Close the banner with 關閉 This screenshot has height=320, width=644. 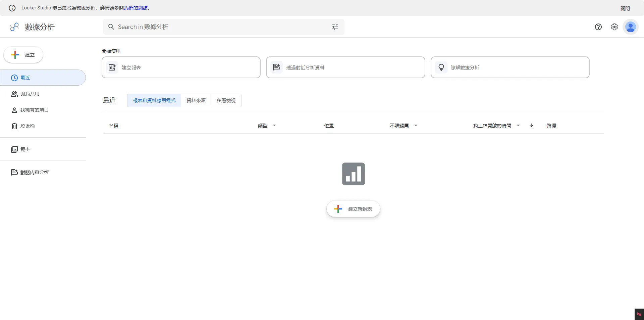pos(625,8)
